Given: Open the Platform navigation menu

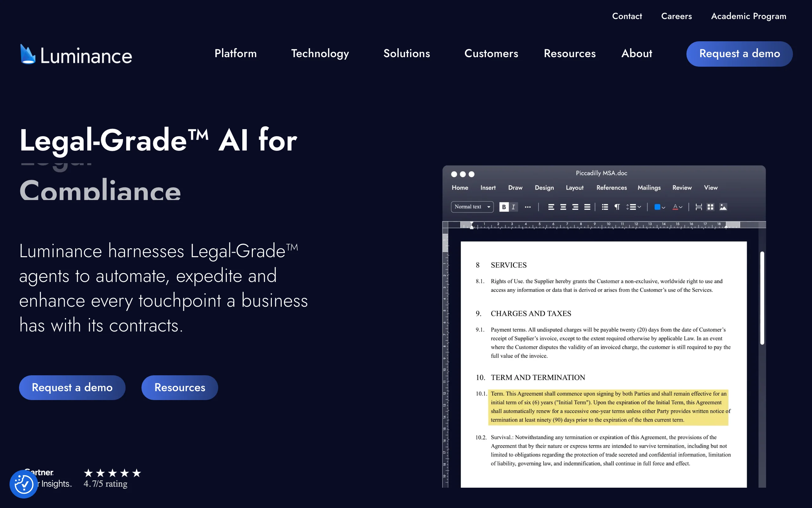Looking at the screenshot, I should tap(236, 53).
